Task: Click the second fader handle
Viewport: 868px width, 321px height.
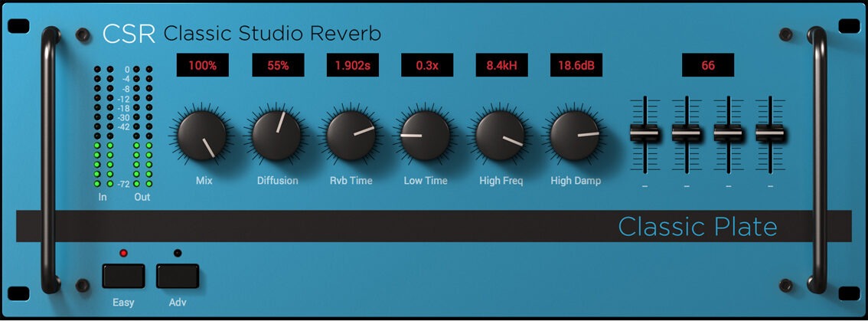Action: click(x=687, y=133)
